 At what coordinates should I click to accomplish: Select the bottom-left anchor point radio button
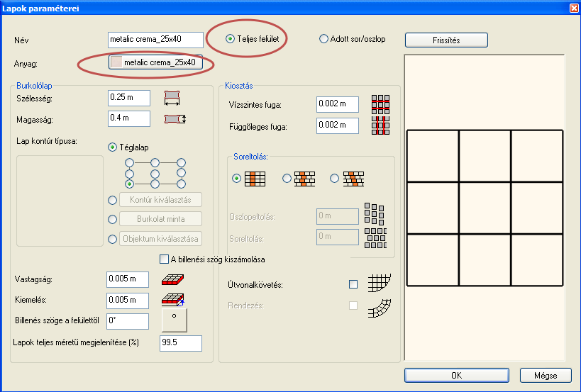[x=129, y=184]
